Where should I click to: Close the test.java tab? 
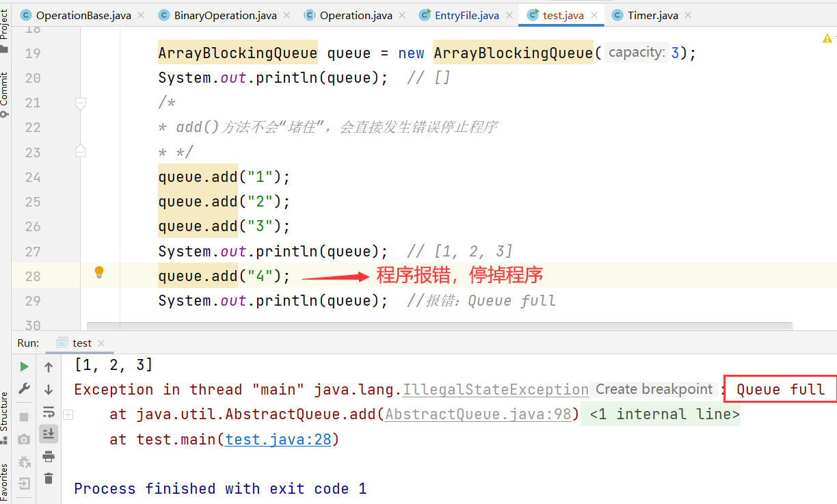[x=594, y=15]
